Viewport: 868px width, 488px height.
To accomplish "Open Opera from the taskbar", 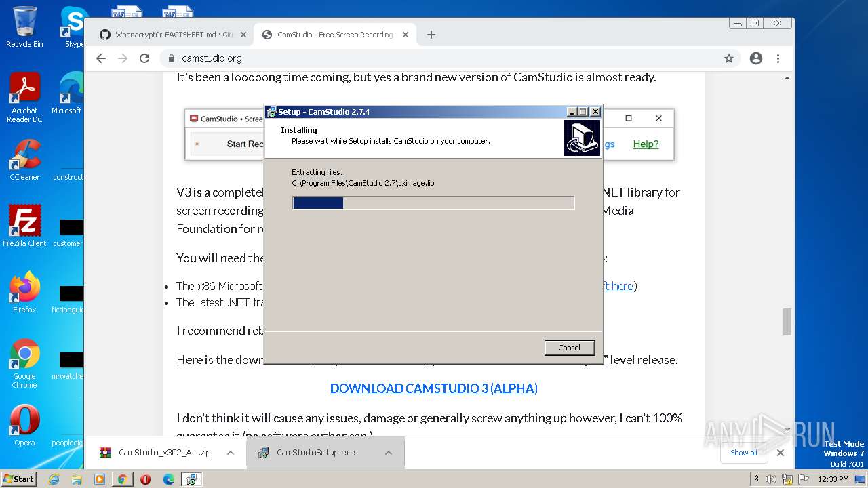I will click(x=146, y=479).
